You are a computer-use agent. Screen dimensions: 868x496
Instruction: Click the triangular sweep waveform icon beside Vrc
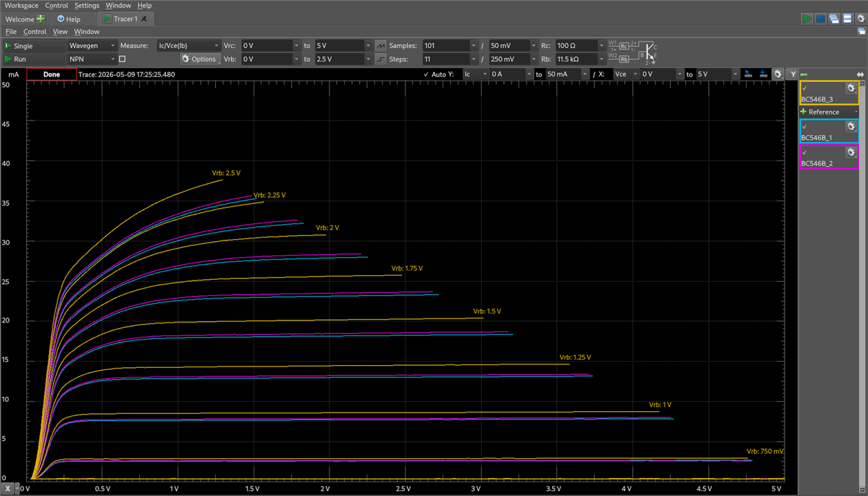tap(381, 45)
